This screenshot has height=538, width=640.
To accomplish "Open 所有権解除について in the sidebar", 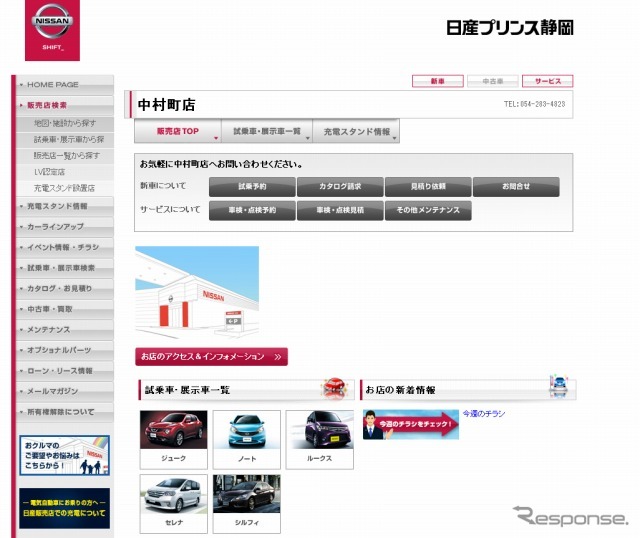I will point(65,412).
